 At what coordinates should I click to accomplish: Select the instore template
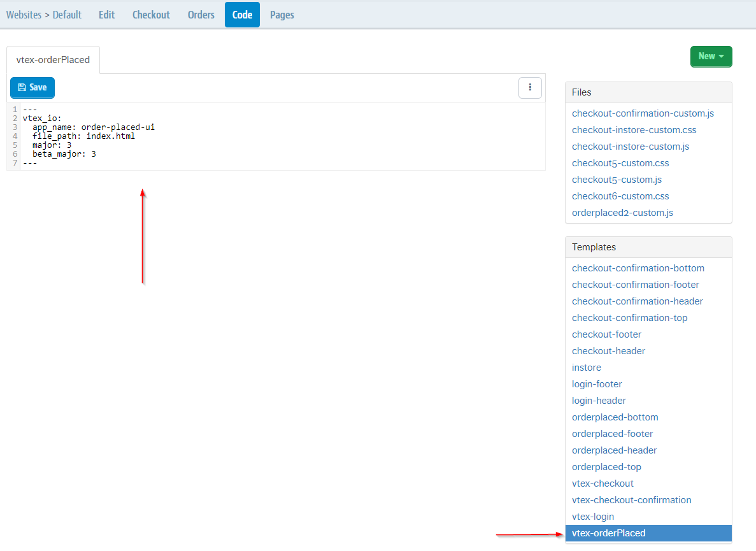click(587, 368)
